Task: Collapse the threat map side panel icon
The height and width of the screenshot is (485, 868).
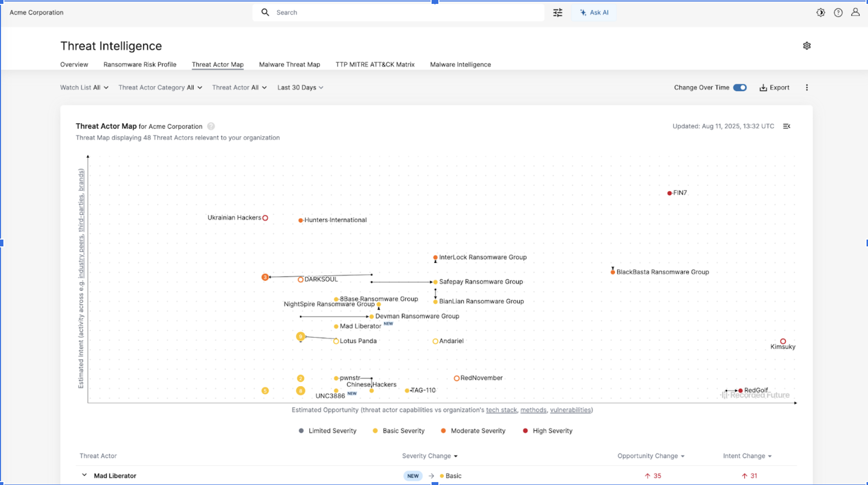Action: (786, 126)
